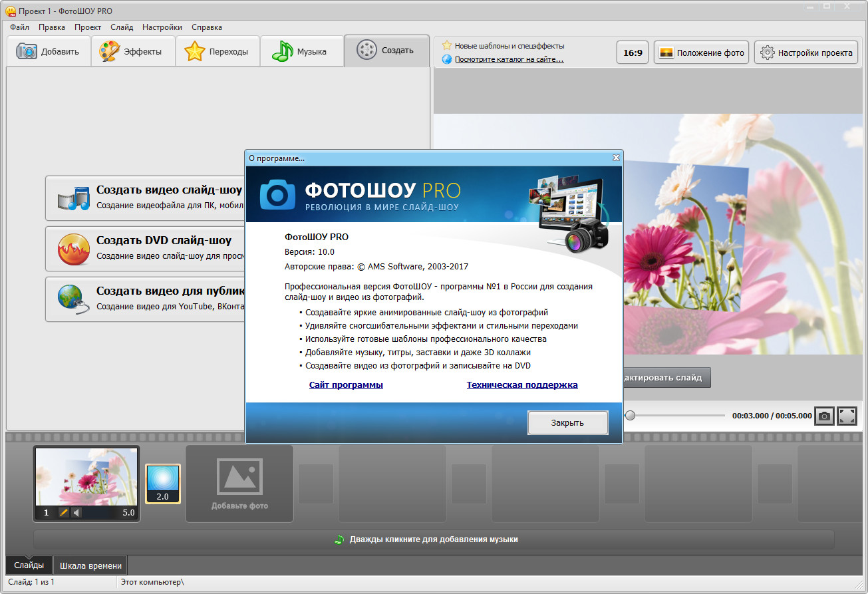Open the 'Эффекты' tab

(133, 51)
